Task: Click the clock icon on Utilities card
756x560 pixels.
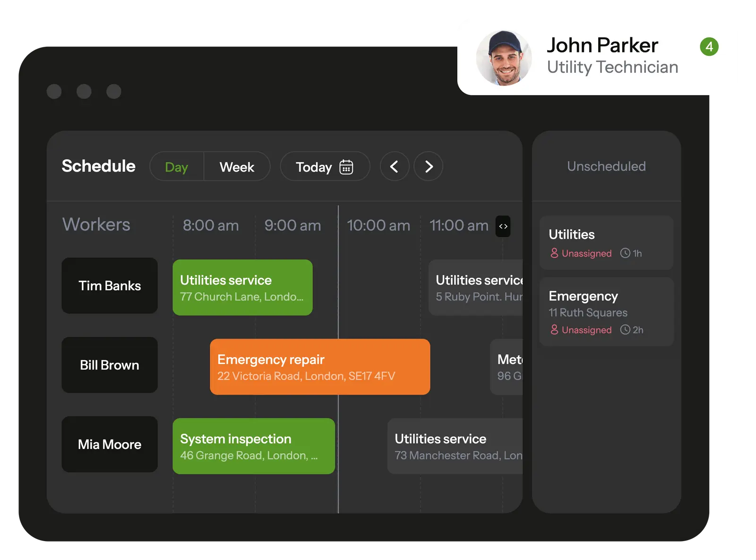Action: pos(625,253)
